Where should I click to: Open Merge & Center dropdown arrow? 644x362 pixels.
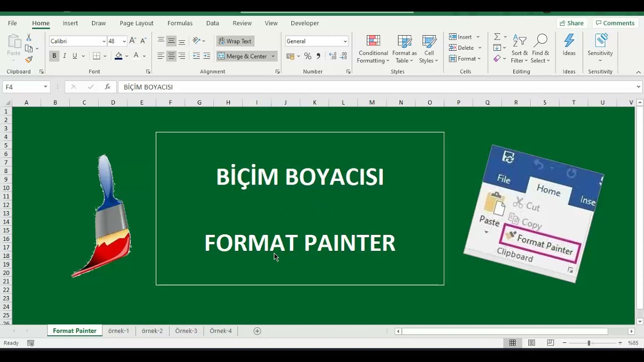[x=273, y=56]
